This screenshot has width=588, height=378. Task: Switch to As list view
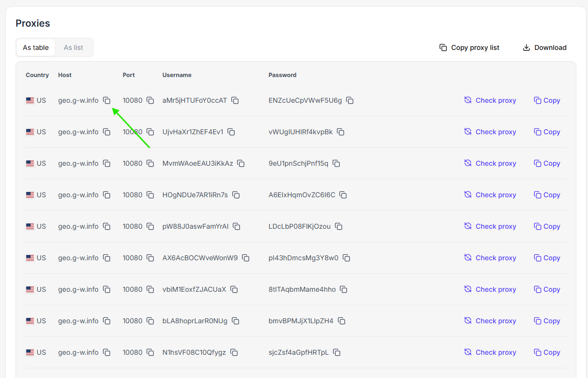tap(74, 47)
